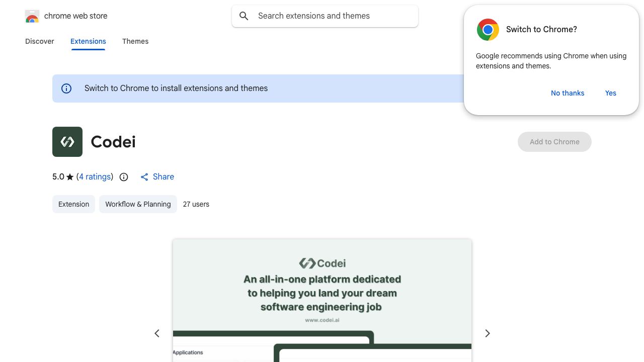Click Switch to Chrome to install banner text

point(176,88)
